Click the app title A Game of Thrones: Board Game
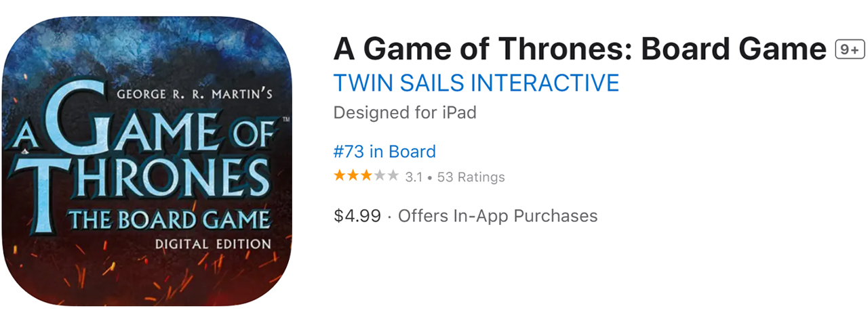Image resolution: width=868 pixels, height=323 pixels. 580,49
